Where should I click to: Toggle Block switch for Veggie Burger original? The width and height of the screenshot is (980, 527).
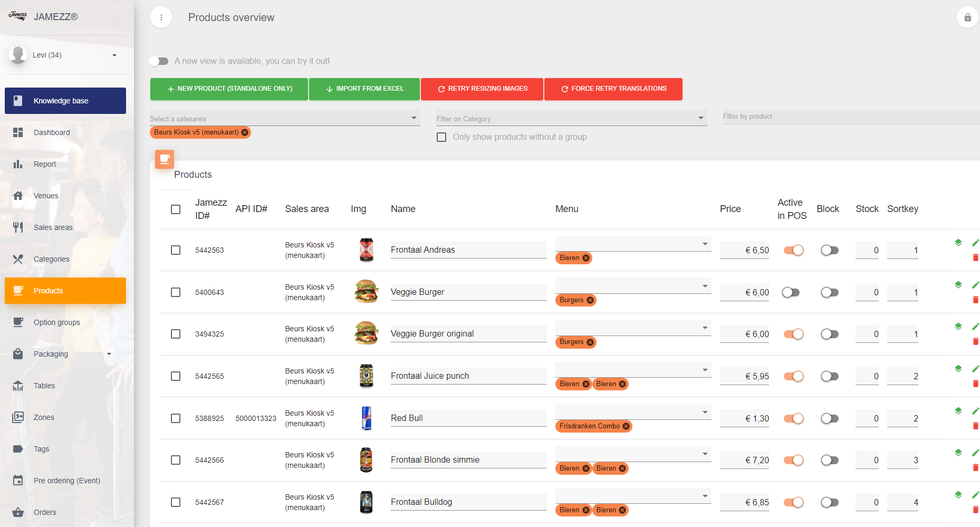point(830,334)
